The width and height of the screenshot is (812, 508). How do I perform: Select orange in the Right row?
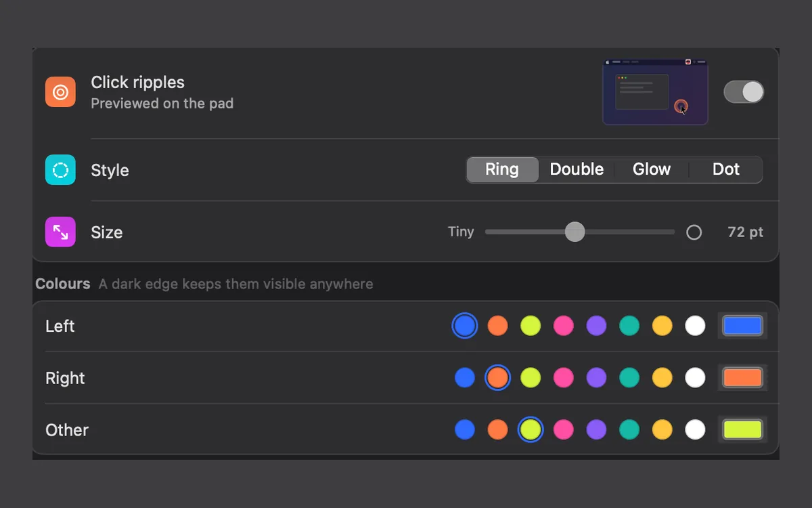(497, 377)
